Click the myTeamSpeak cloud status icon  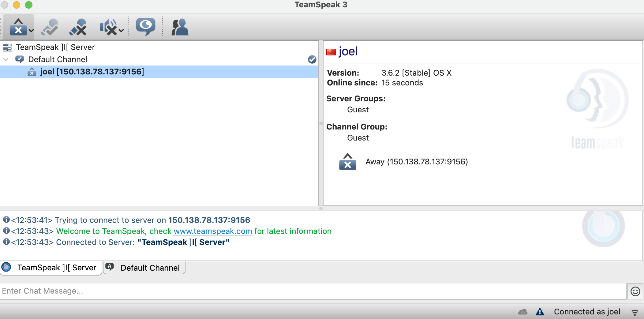[523, 312]
